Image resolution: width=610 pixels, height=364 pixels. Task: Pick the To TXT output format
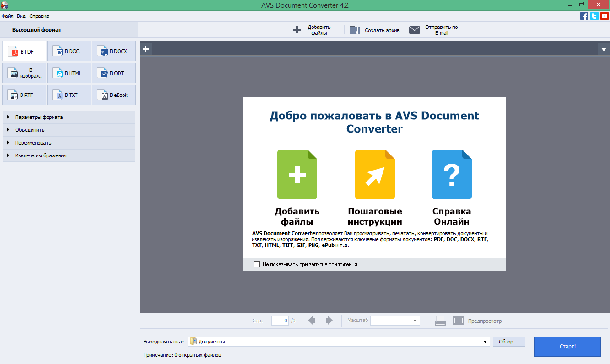tap(69, 95)
